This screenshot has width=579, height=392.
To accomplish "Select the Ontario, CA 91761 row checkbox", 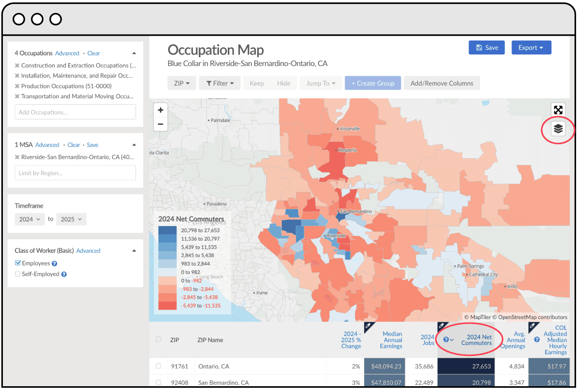I will click(158, 366).
